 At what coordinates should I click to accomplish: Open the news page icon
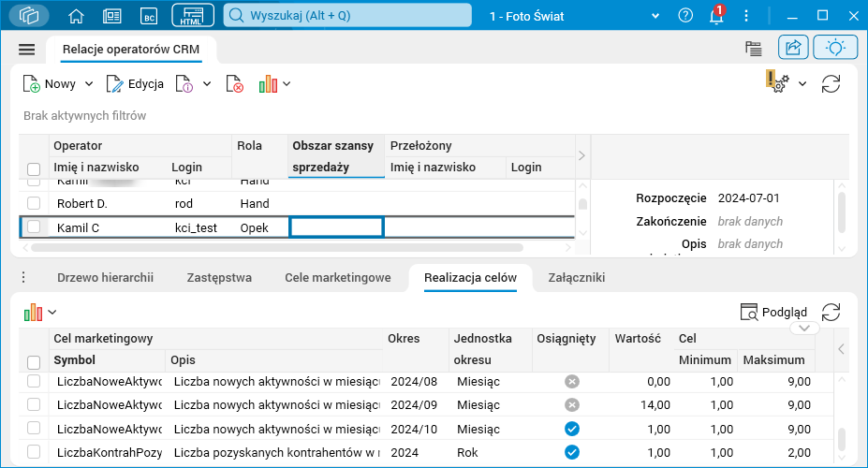pyautogui.click(x=112, y=16)
